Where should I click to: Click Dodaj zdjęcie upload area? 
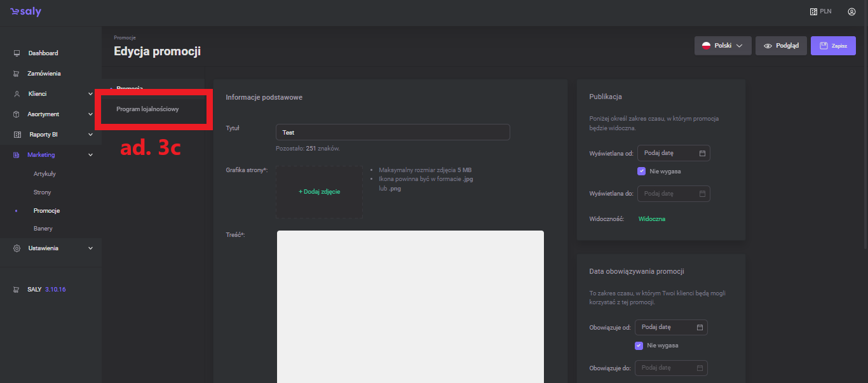point(319,192)
